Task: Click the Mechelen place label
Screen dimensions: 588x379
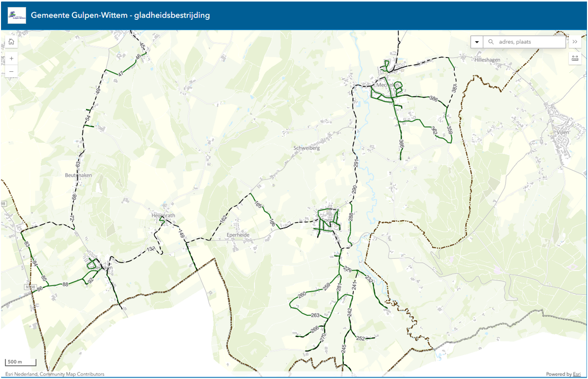Action: 387,85
